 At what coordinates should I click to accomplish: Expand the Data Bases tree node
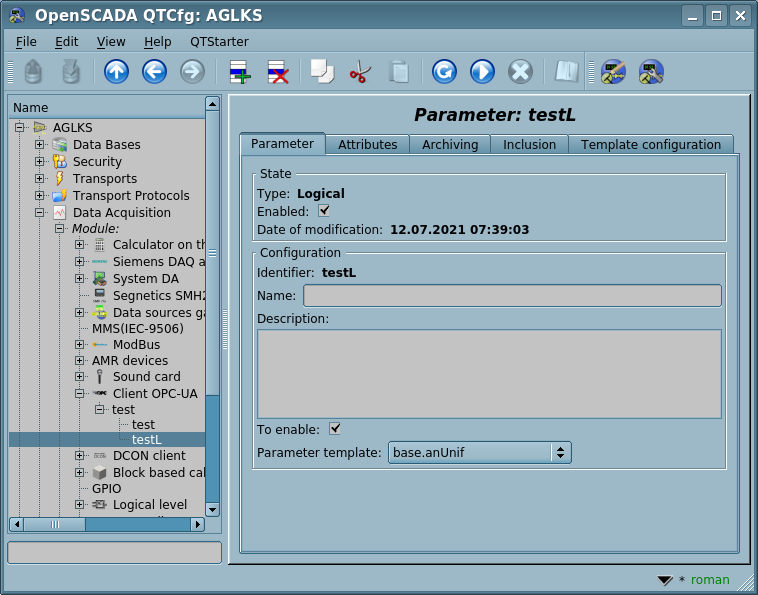point(40,145)
